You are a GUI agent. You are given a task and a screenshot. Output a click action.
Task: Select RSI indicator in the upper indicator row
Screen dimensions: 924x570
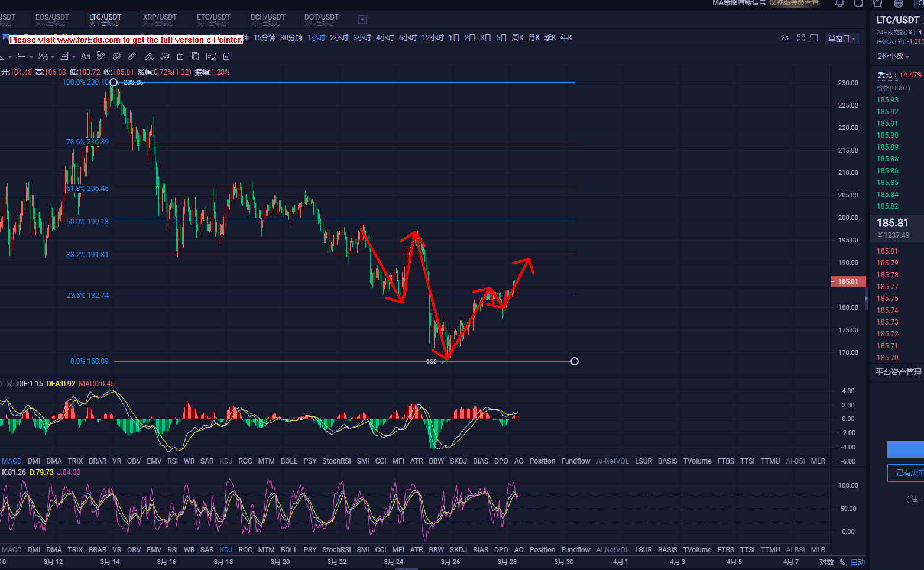point(173,461)
